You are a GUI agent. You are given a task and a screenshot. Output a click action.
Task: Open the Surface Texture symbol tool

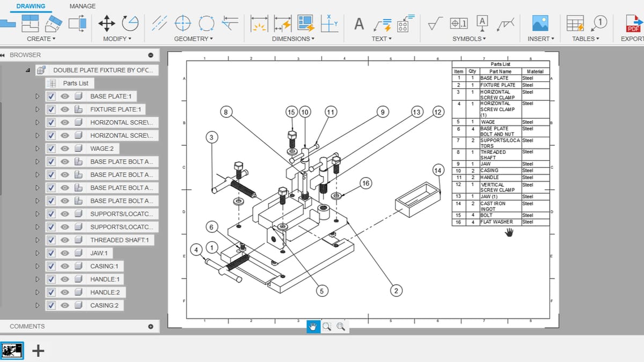pyautogui.click(x=435, y=23)
